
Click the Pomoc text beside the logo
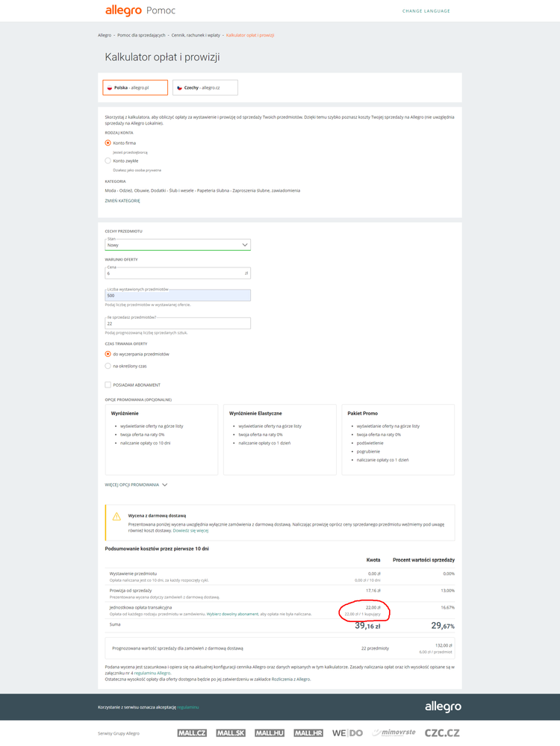(161, 10)
